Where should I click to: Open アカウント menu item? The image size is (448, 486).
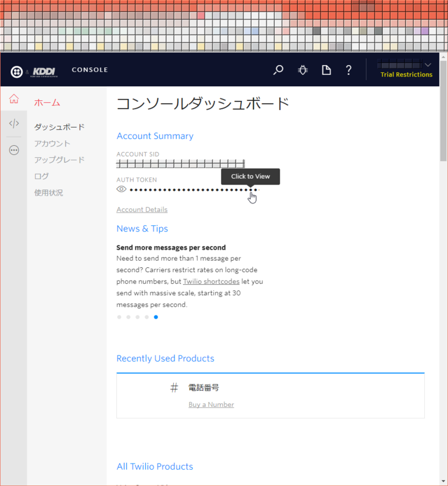[x=52, y=143]
